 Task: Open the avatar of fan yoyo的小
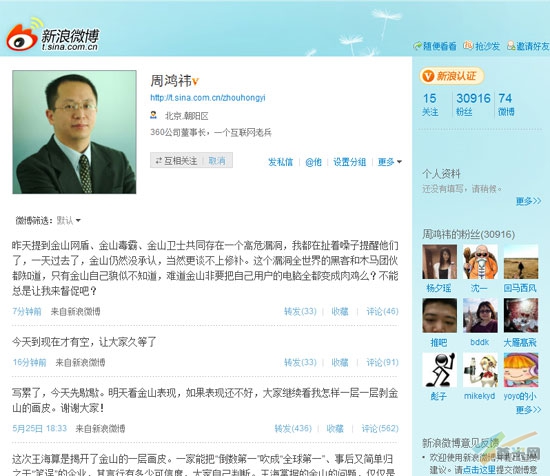coord(521,370)
